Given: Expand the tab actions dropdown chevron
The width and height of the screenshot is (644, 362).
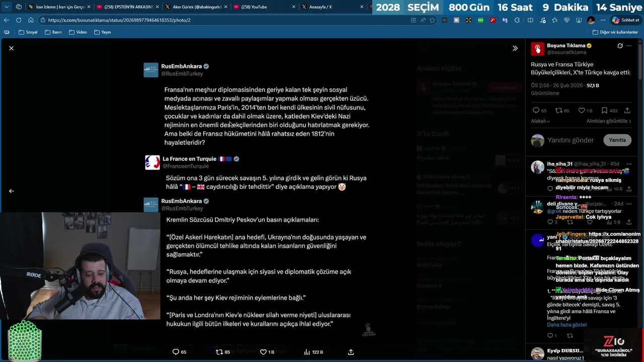Looking at the screenshot, I should [x=7, y=7].
